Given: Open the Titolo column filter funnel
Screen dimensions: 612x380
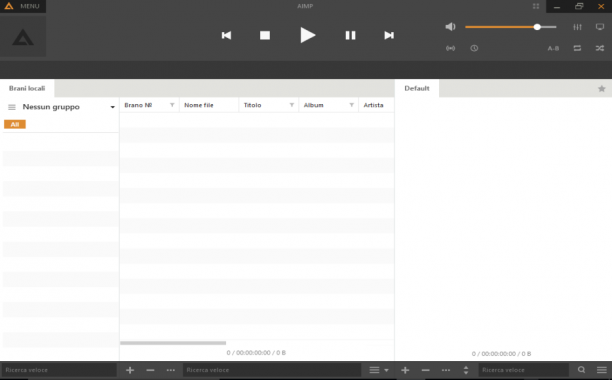Looking at the screenshot, I should [x=292, y=105].
